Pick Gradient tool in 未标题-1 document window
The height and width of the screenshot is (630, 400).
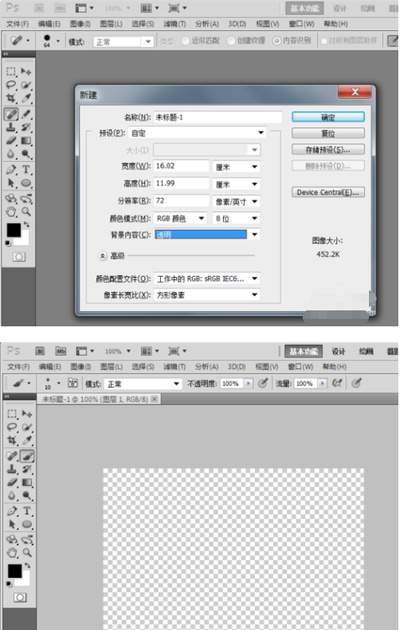point(27,482)
